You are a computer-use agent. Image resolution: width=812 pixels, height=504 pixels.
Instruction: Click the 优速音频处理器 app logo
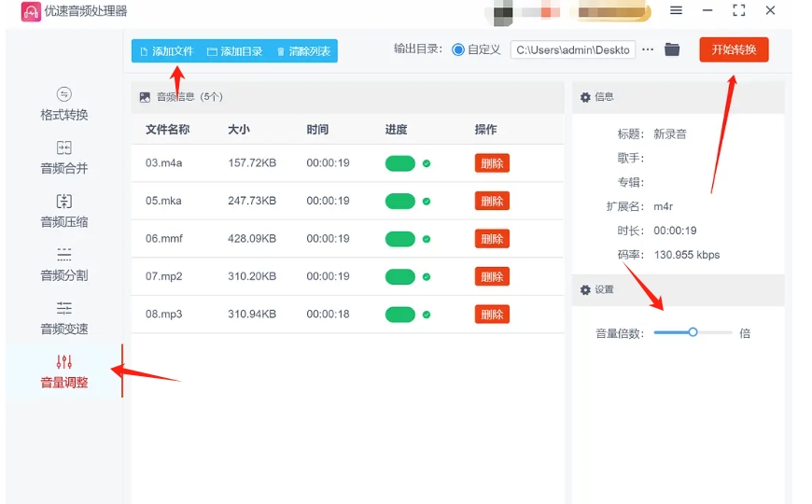[x=31, y=11]
